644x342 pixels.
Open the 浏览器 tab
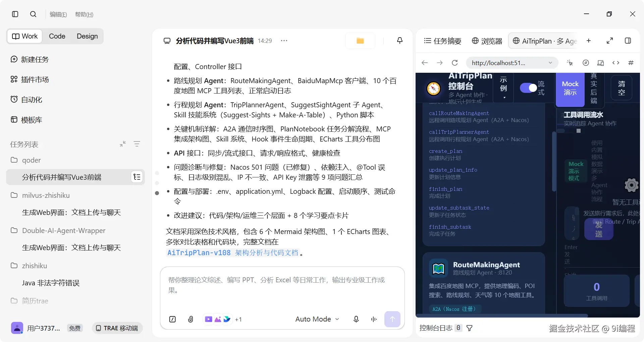487,41
